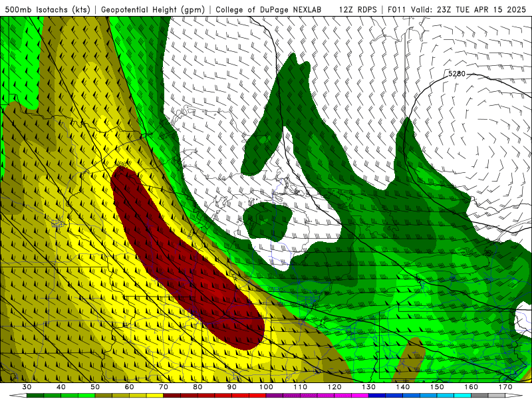This screenshot has width=532, height=399.
Task: Click the "12Z RDPS" model run label
Action: click(358, 9)
